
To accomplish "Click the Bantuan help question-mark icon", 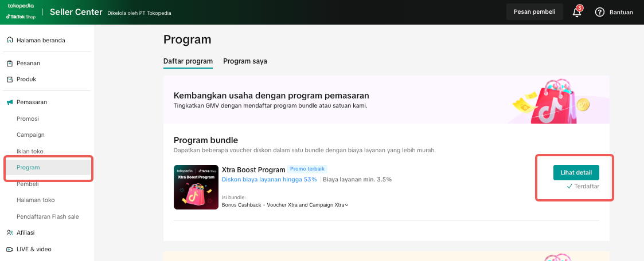I will 600,12.
